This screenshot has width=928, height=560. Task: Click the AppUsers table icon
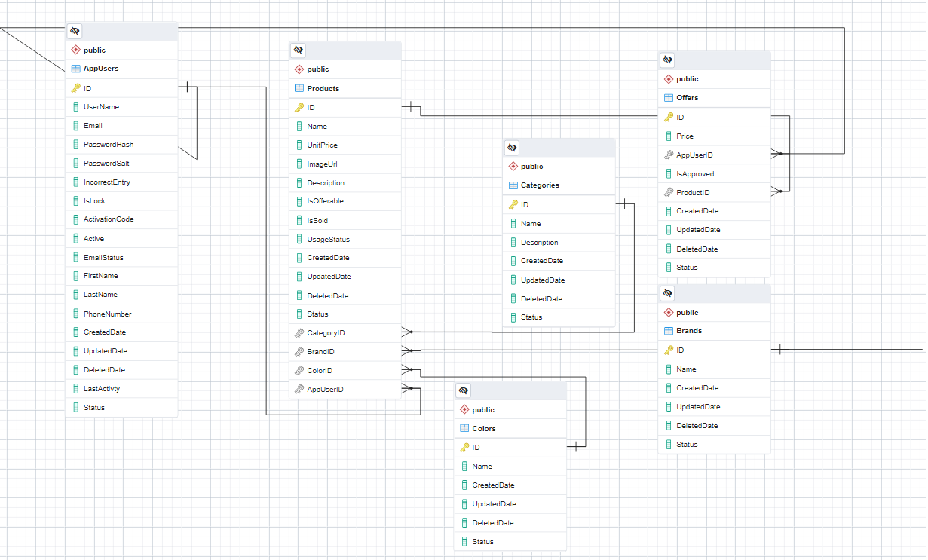(x=75, y=69)
